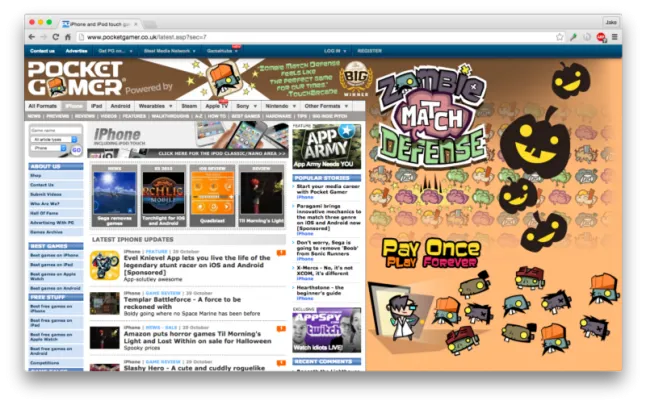Screen dimensions: 646x405
Task: Click the Contact us link in top bar
Action: coord(42,51)
